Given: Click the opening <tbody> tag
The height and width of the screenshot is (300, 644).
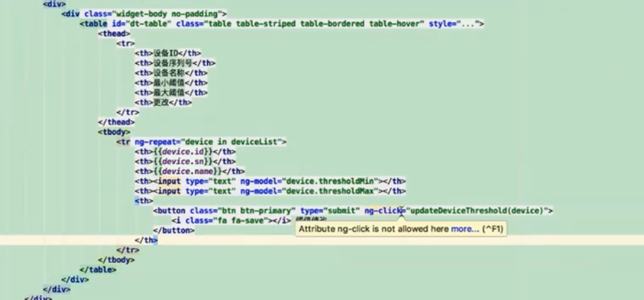Looking at the screenshot, I should (x=114, y=132).
